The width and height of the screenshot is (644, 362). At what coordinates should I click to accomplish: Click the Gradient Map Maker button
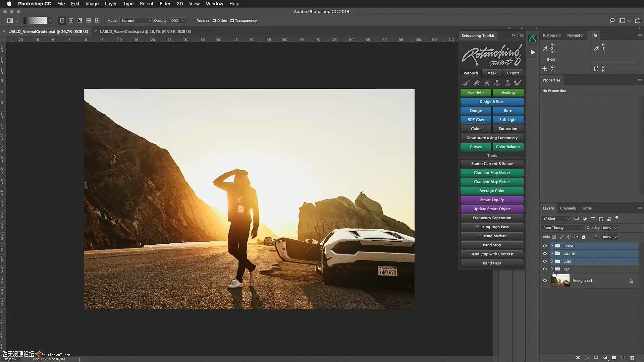pyautogui.click(x=492, y=173)
